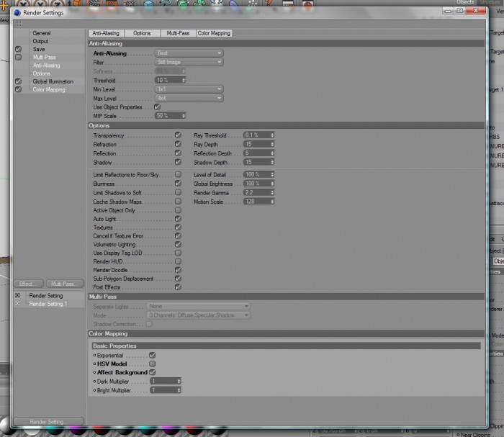
Task: Toggle the Global Illumination checkbox in the sidebar
Action: click(18, 81)
